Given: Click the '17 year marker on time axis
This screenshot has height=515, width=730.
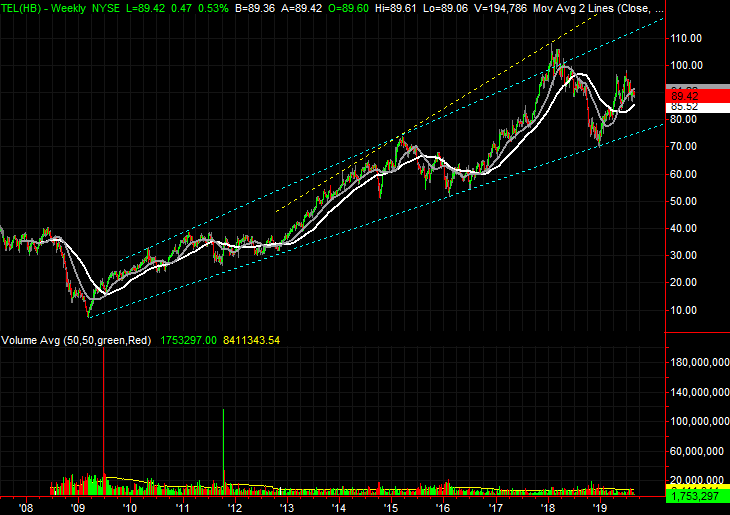Looking at the screenshot, I should [496, 508].
